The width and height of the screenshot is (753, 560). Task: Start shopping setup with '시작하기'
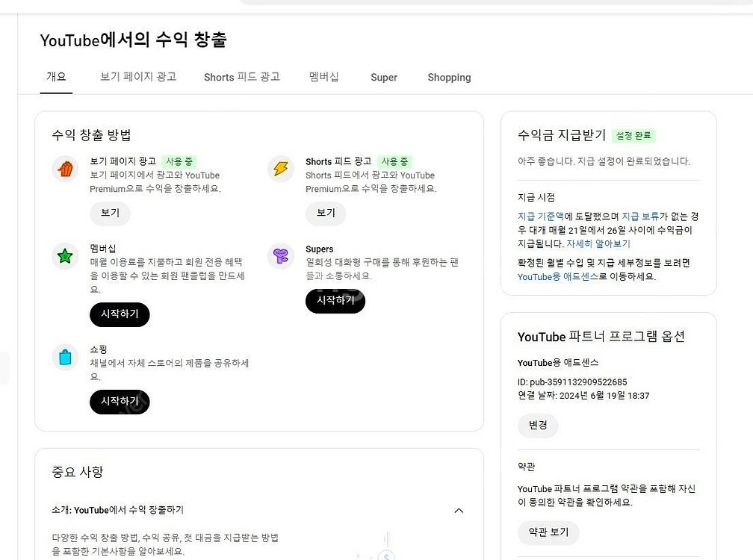[120, 402]
